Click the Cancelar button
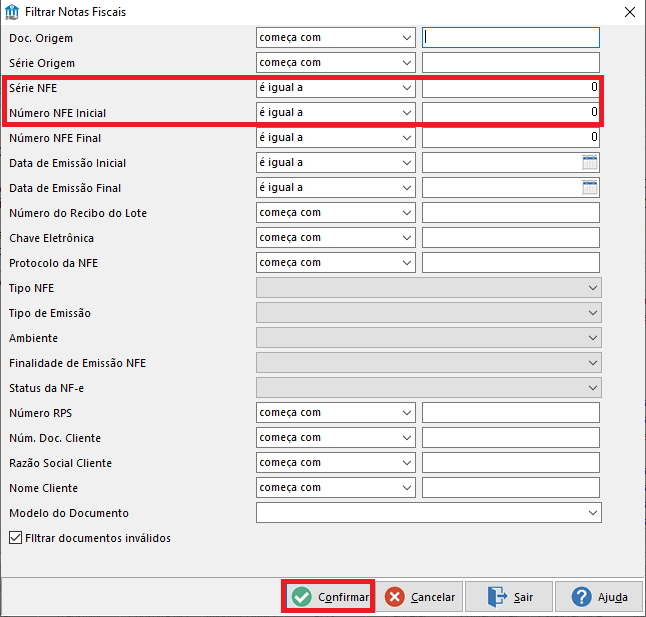The width and height of the screenshot is (646, 617). click(x=419, y=596)
